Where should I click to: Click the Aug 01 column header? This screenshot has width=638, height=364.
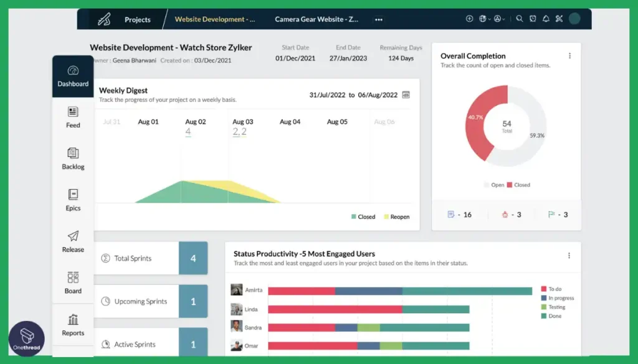148,121
